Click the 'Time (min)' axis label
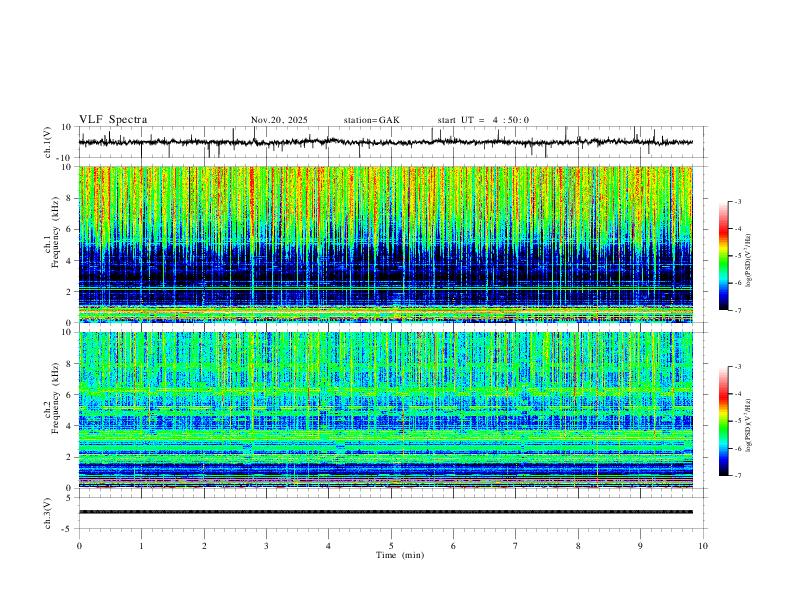Image resolution: width=792 pixels, height=612 pixels. pyautogui.click(x=400, y=555)
